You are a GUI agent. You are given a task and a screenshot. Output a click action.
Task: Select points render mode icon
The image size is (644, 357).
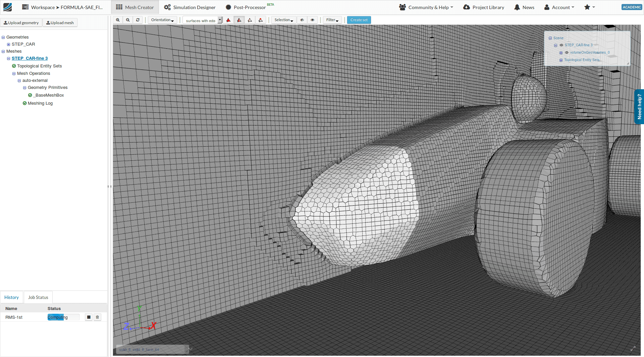click(261, 20)
